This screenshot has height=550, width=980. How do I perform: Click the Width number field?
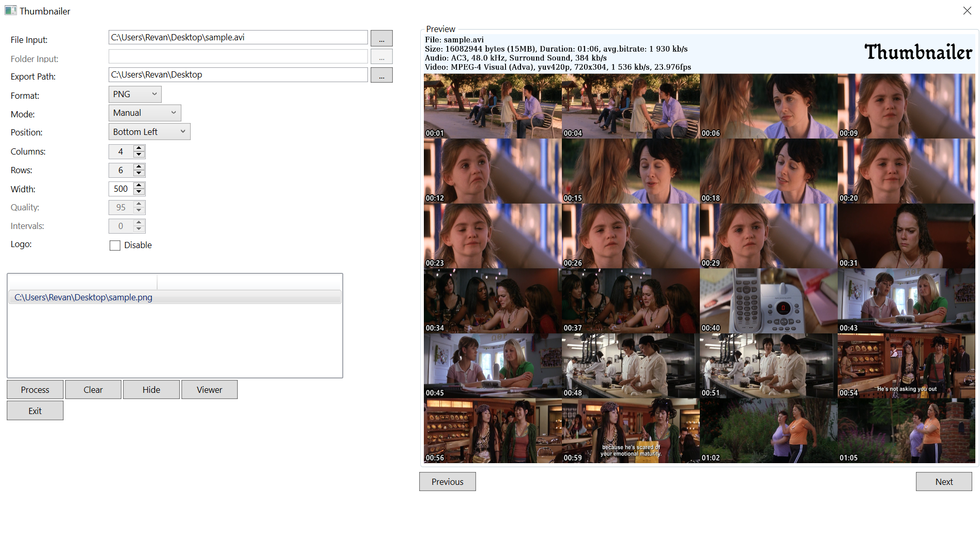coord(121,189)
